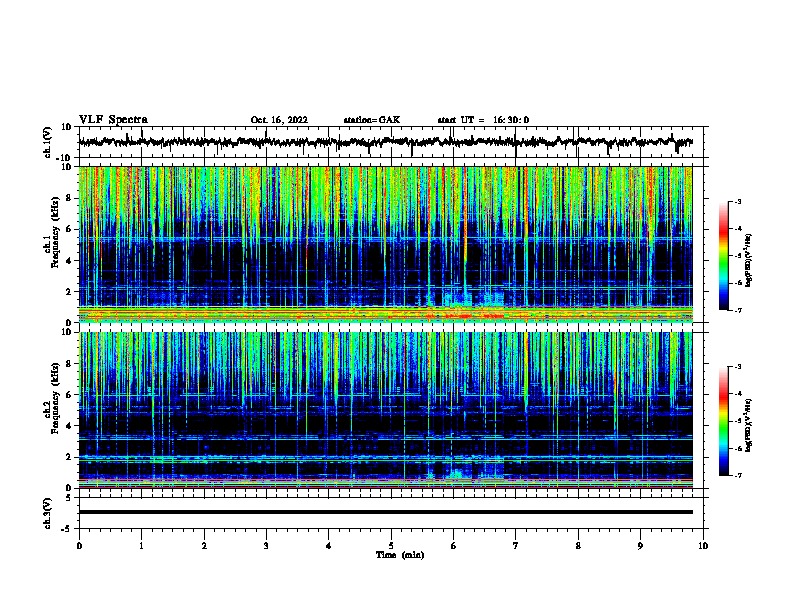Click the date 'Oct. 16, 2022'
Screen dimensions: 792x612
pos(279,120)
